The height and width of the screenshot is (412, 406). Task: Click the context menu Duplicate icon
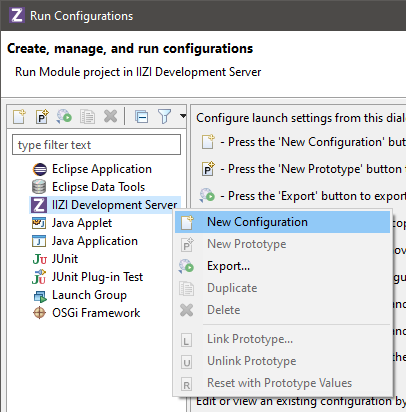pos(186,288)
